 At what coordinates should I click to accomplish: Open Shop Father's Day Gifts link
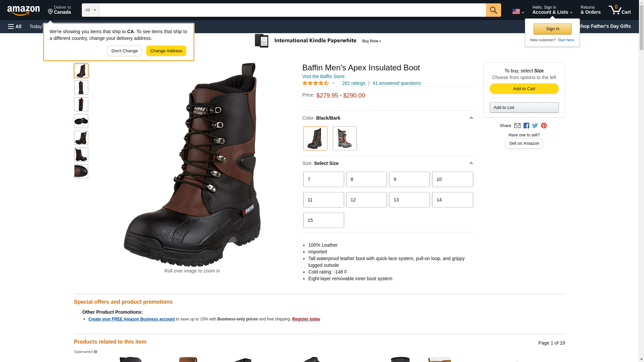coord(604,26)
